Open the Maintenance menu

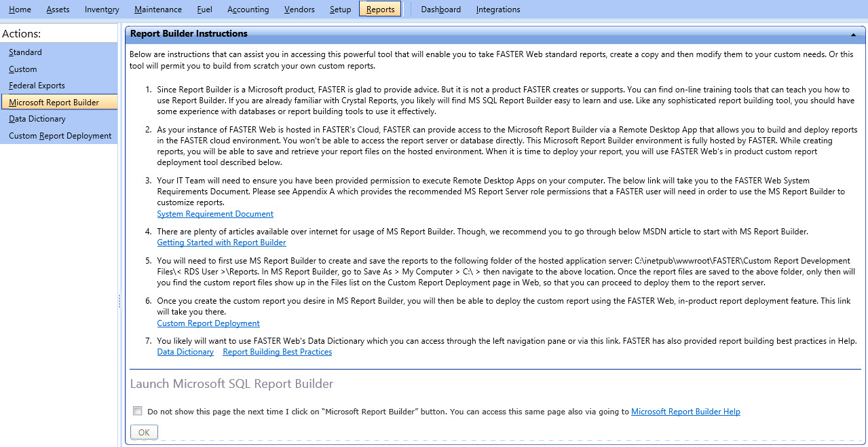click(158, 10)
